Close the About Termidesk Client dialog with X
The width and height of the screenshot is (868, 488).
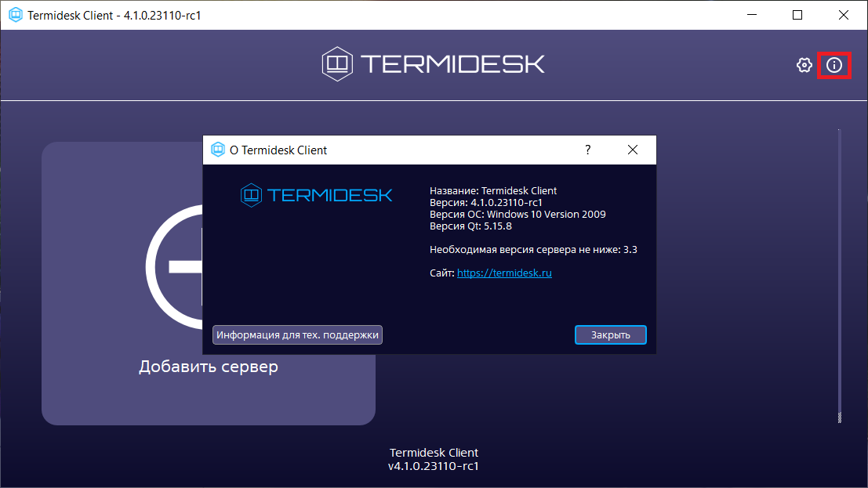pos(632,150)
